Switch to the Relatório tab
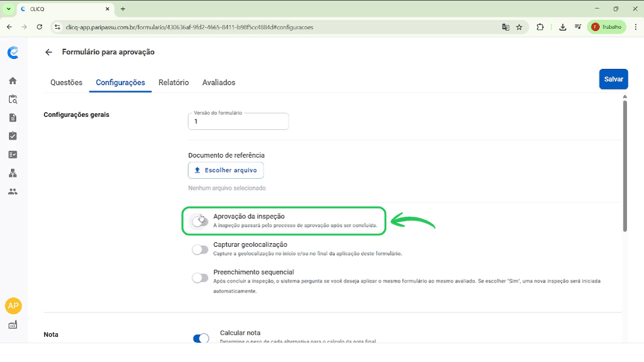Viewport: 644px width, 362px height. [174, 83]
